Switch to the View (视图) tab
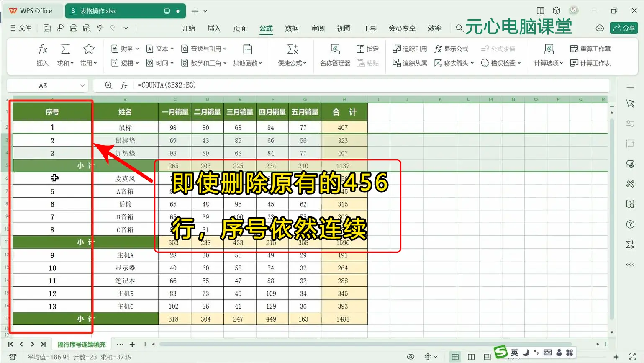The image size is (644, 363). [x=344, y=28]
